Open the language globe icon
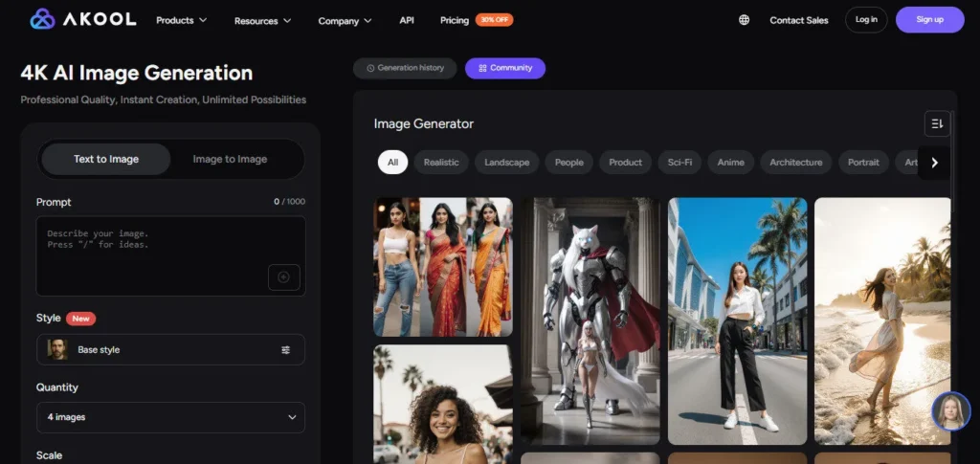This screenshot has width=980, height=464. (x=744, y=20)
